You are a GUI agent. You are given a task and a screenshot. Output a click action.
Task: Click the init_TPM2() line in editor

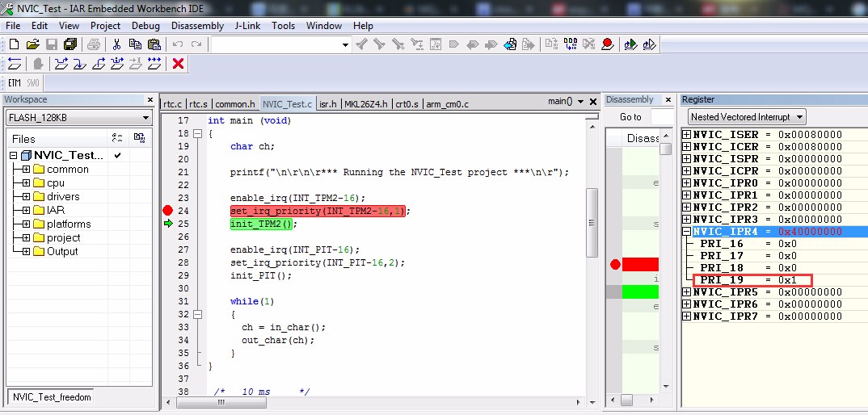coord(263,224)
